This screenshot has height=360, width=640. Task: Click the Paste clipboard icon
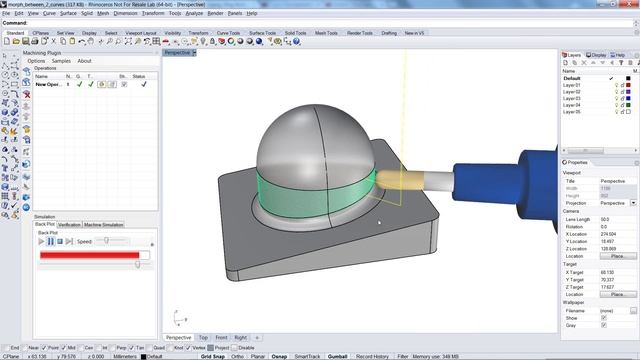(x=72, y=41)
